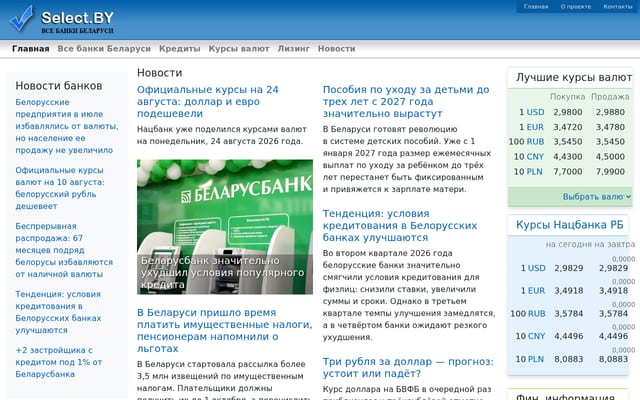Click CNY in Курсы Нацбанка table
The height and width of the screenshot is (400, 640).
click(536, 336)
